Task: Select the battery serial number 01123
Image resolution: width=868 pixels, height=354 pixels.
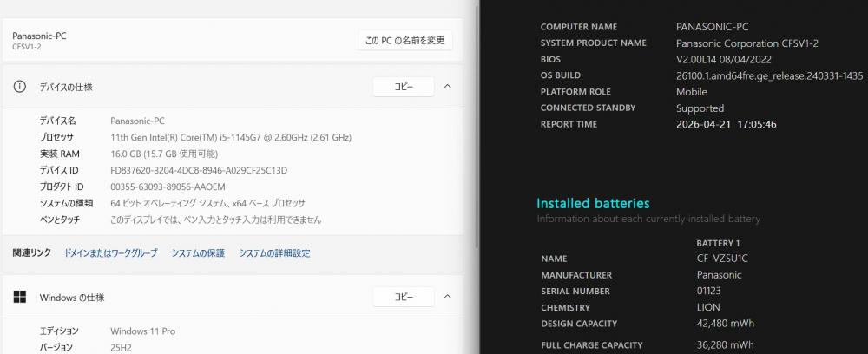Action: (708, 291)
